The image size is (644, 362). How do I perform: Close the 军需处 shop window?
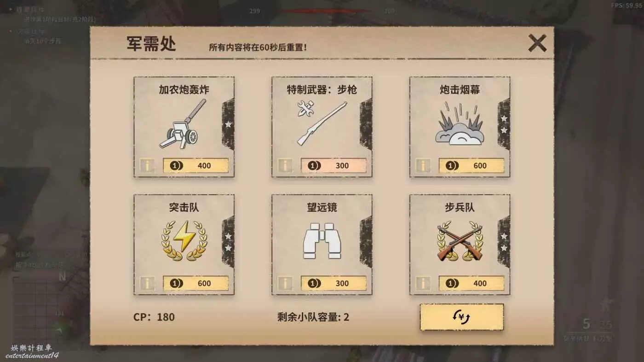click(537, 43)
